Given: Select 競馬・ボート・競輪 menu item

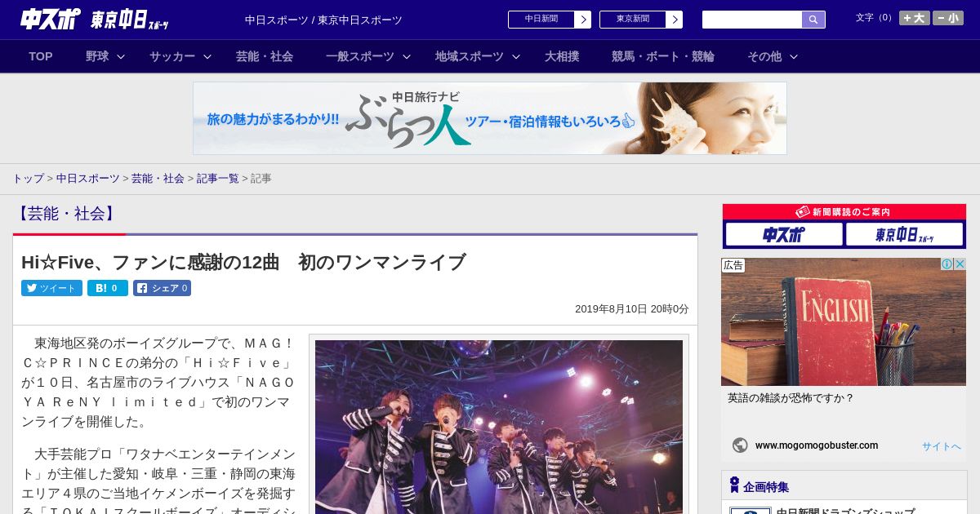Looking at the screenshot, I should 663,56.
